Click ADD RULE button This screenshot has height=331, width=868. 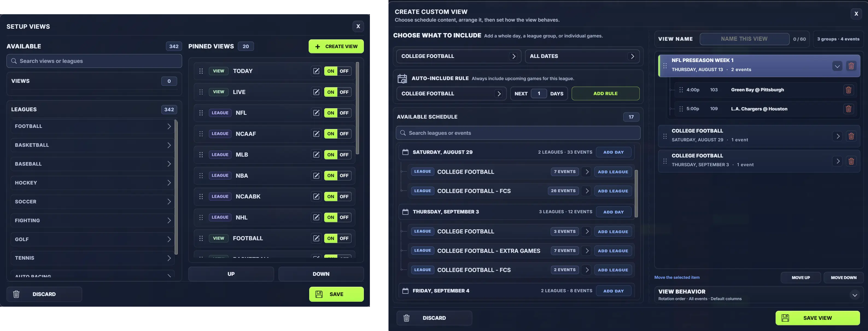(x=605, y=93)
